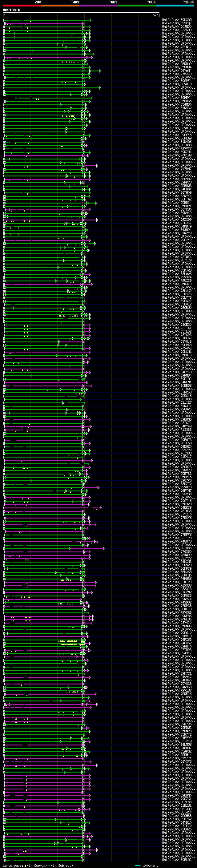
Task: Click the white query sequence bar
Action: pyautogui.click(x=81, y=13)
